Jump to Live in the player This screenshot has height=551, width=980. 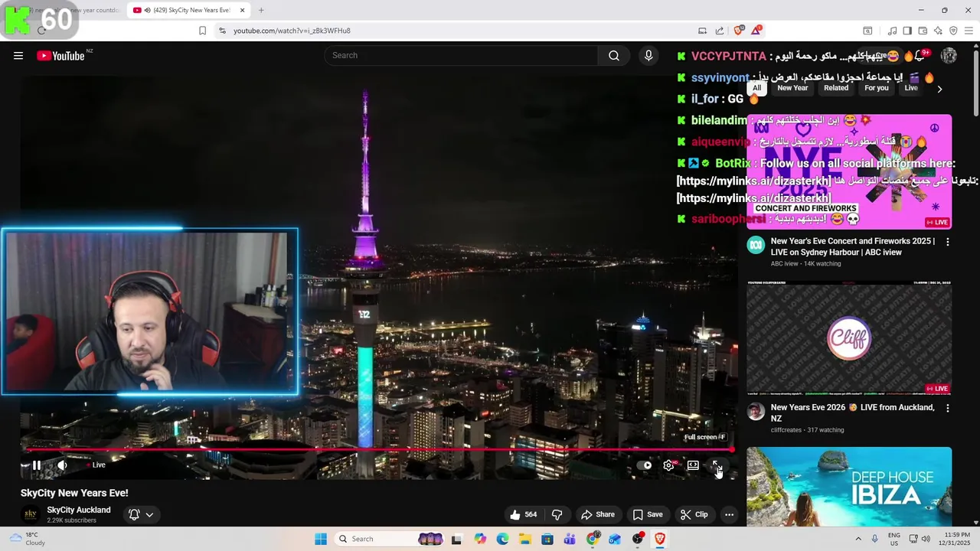pos(96,465)
